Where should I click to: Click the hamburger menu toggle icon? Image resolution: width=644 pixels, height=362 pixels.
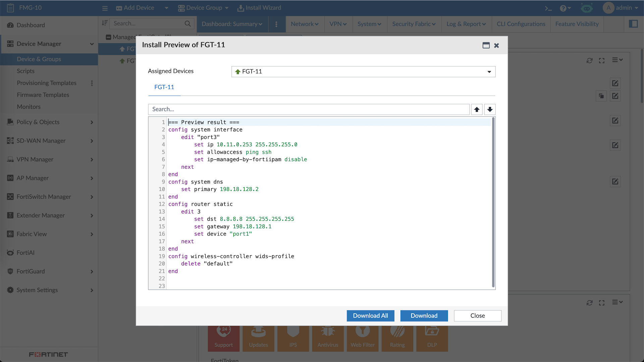[x=105, y=8]
